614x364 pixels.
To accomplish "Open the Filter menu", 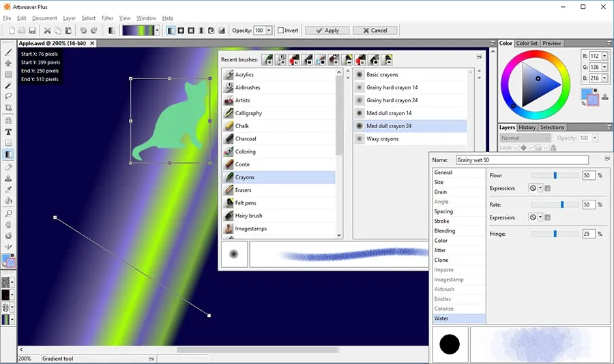I will (107, 18).
